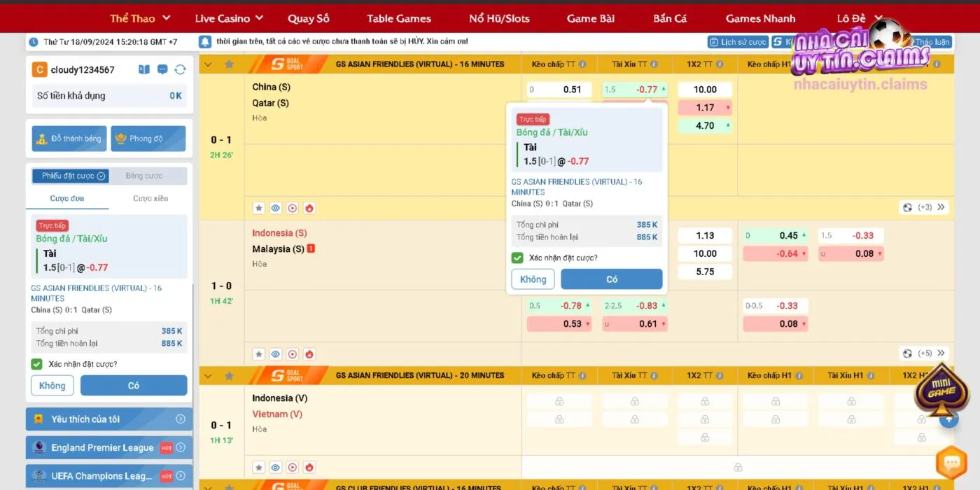Viewport: 980px width, 490px height.
Task: Click the refresh icon beside cloudy1234567
Action: [x=181, y=69]
